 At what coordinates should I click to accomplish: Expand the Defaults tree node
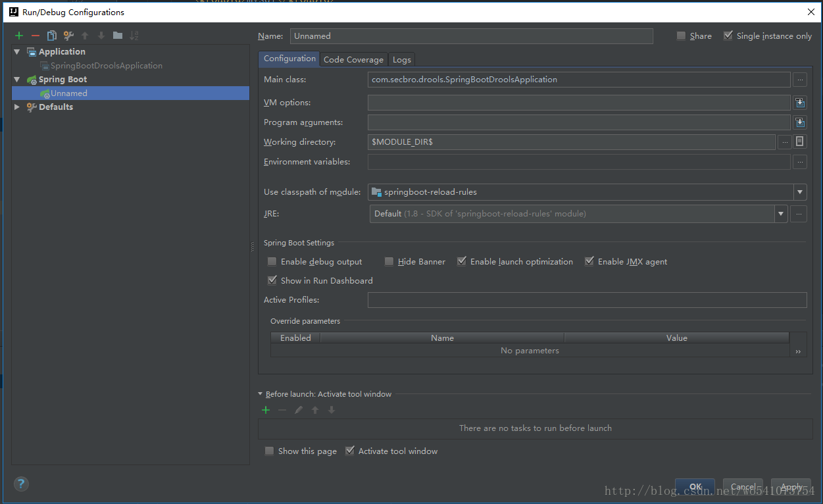pos(17,107)
